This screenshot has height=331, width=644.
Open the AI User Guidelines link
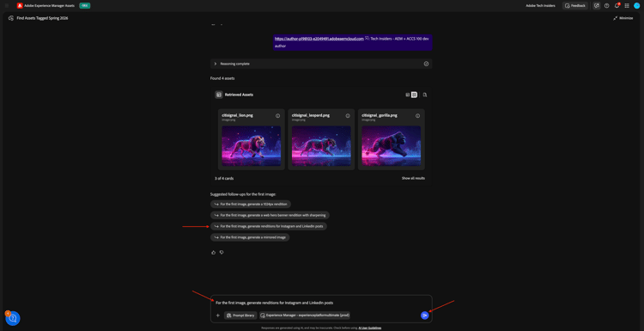pos(370,328)
